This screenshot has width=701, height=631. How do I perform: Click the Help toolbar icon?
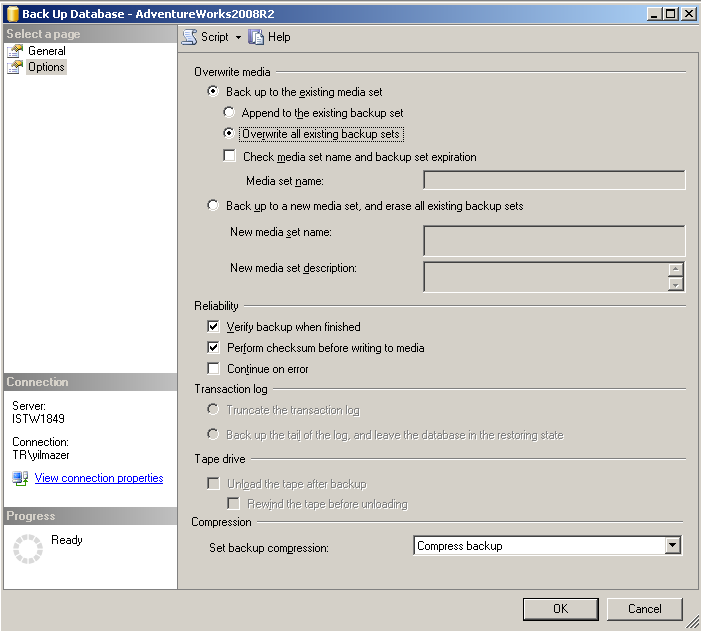(x=256, y=37)
